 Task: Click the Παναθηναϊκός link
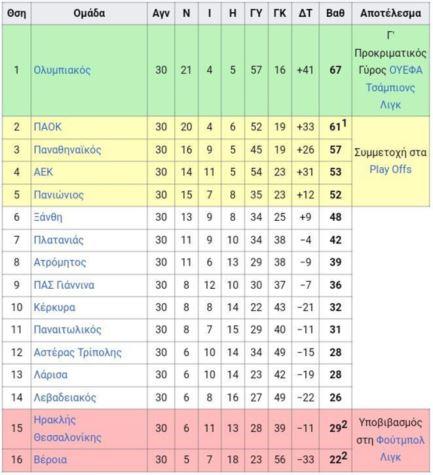(67, 150)
